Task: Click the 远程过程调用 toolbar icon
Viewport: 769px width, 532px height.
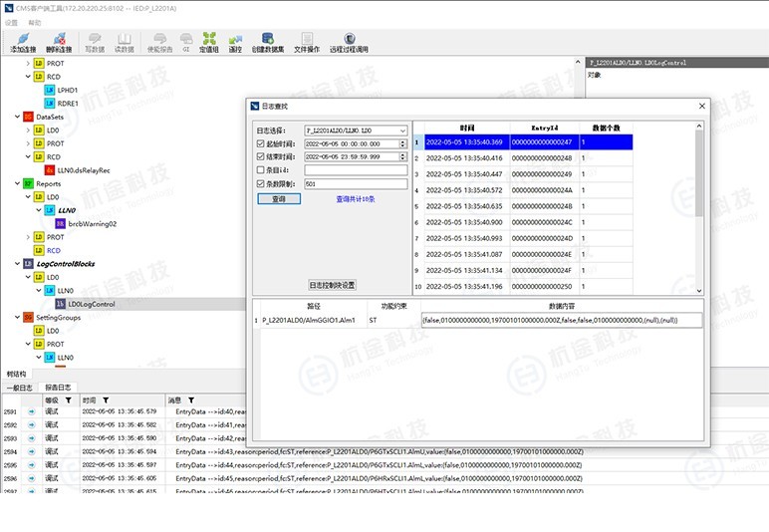Action: click(x=349, y=42)
